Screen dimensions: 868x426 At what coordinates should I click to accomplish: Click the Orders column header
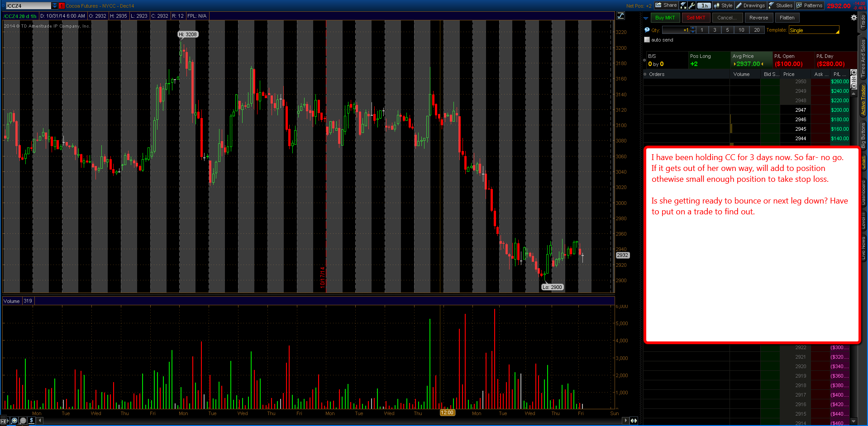coord(687,74)
